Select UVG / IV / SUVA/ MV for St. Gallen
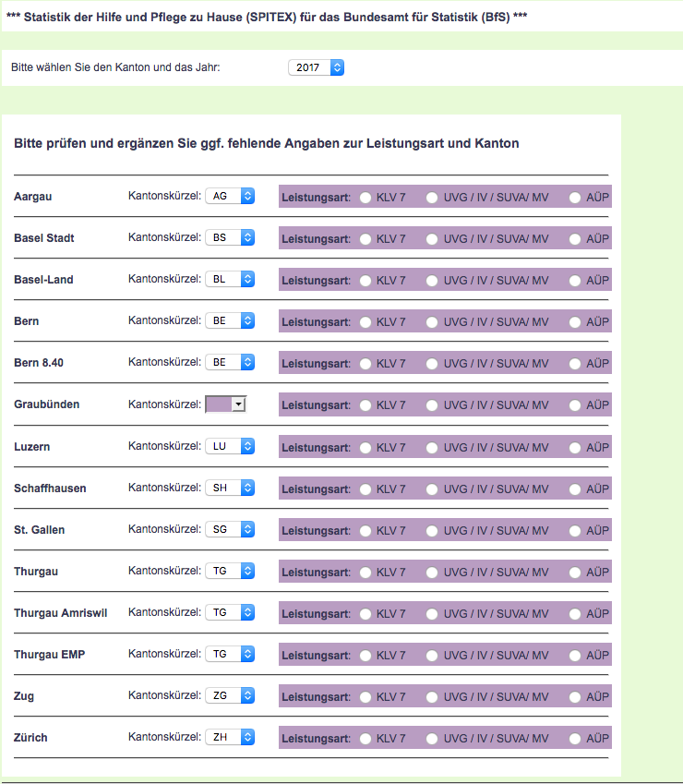Viewport: 683px width, 784px height. pos(433,531)
